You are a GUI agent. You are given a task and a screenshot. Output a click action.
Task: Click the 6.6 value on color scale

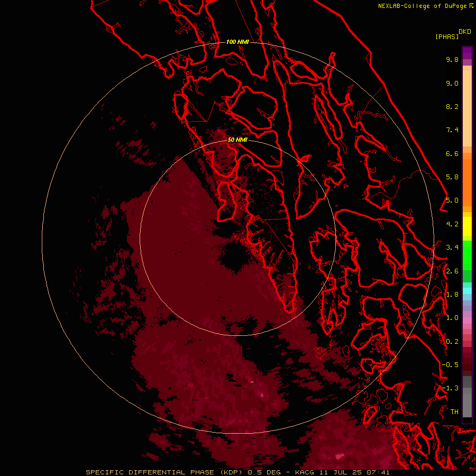[452, 153]
